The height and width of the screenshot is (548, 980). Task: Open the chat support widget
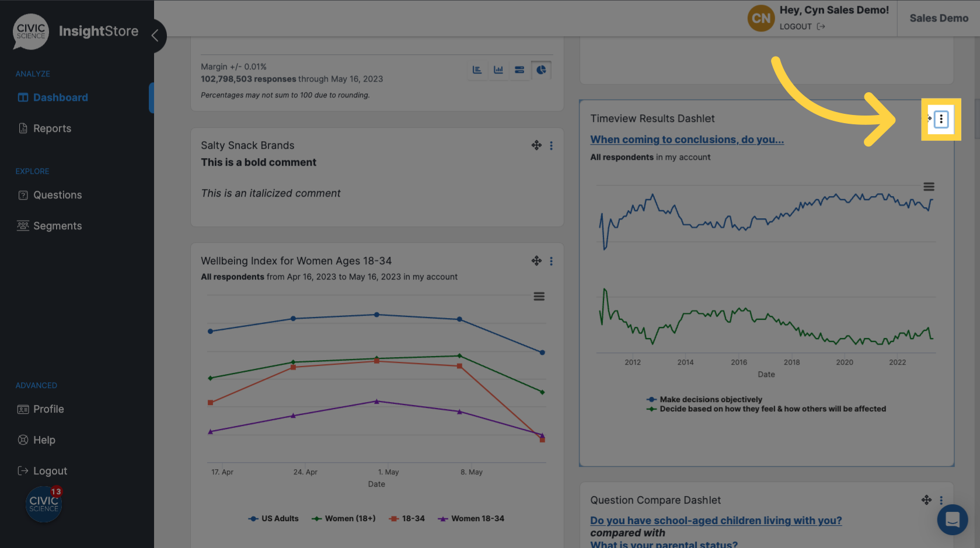(x=953, y=519)
